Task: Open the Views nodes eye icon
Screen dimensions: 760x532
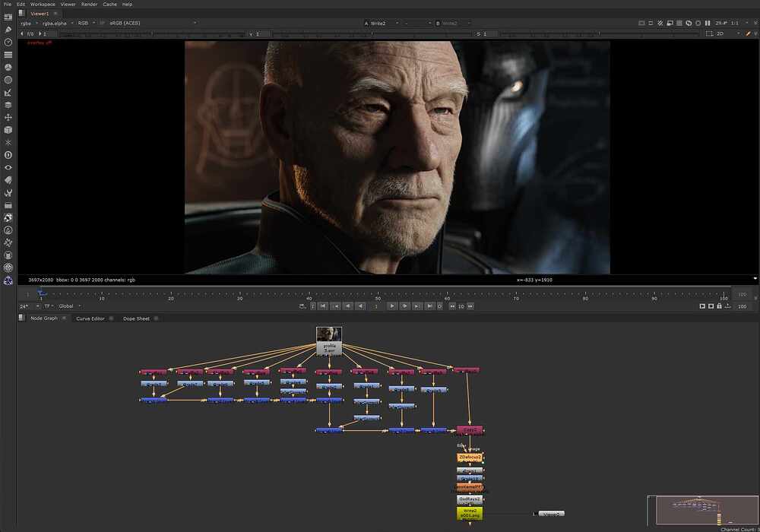Action: [8, 168]
